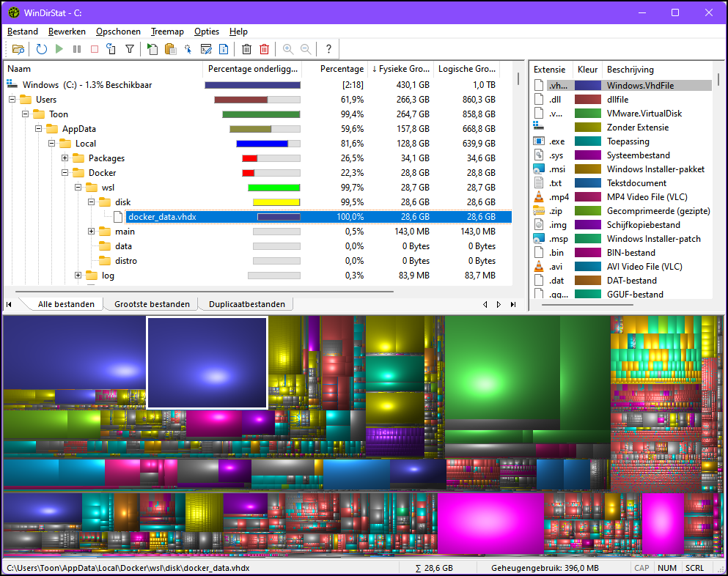Click the funnel filter toolbar icon

130,49
